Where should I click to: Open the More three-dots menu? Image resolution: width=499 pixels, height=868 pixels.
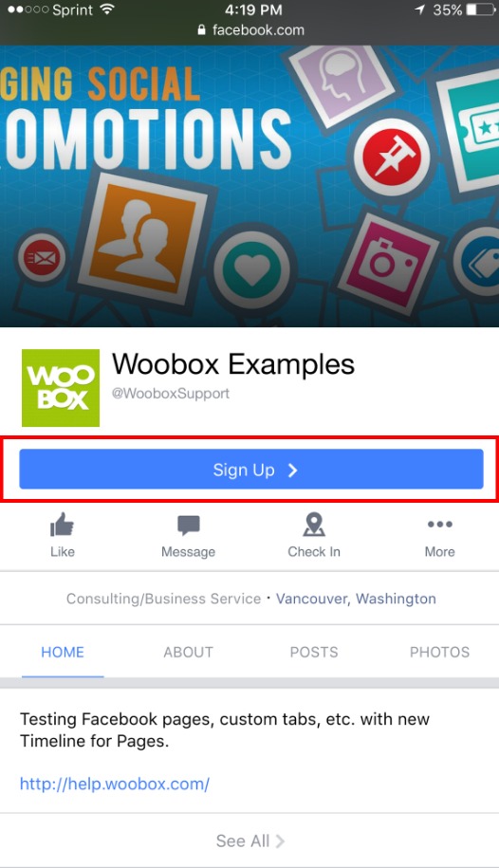[x=440, y=525]
